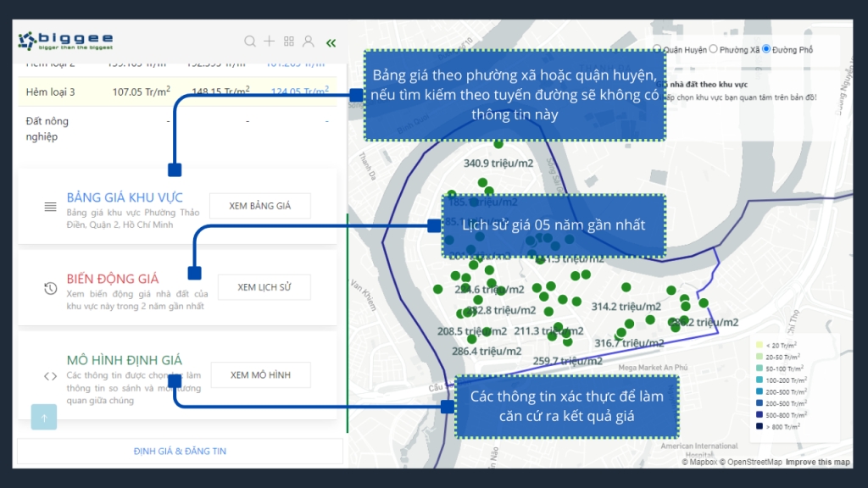Click the Xem Mô Hình button
Screen dimensions: 868x488
259,374
